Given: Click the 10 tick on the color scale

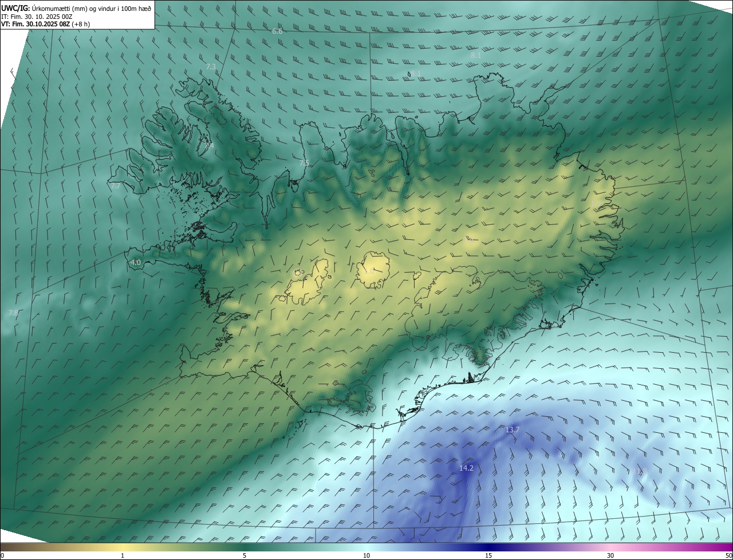Looking at the screenshot, I should pyautogui.click(x=366, y=556).
